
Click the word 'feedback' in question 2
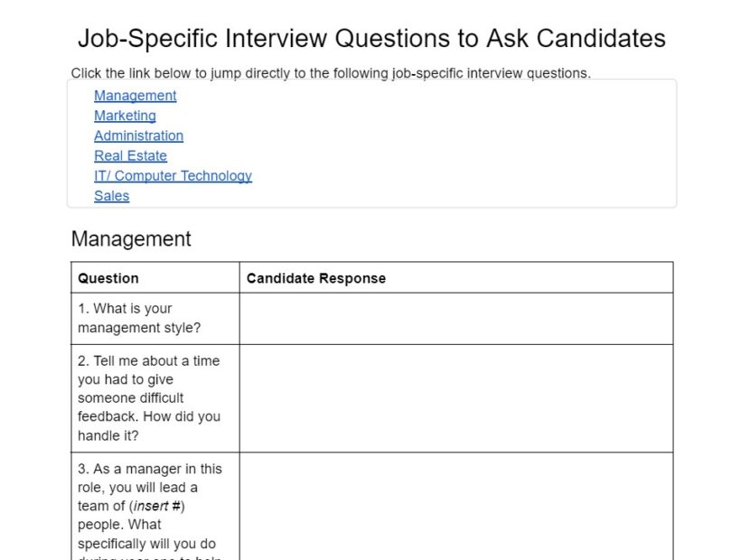tap(108, 416)
